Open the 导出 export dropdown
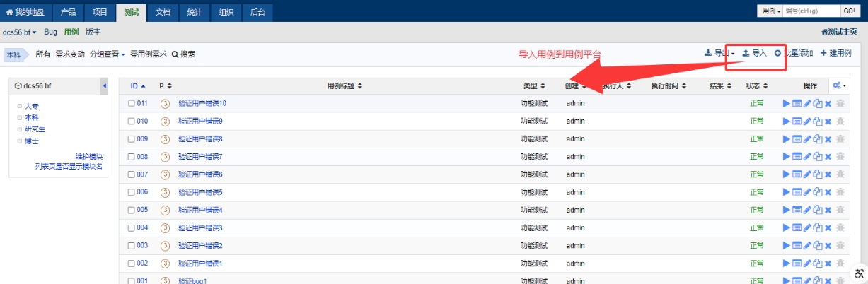The height and width of the screenshot is (284, 868). point(720,53)
